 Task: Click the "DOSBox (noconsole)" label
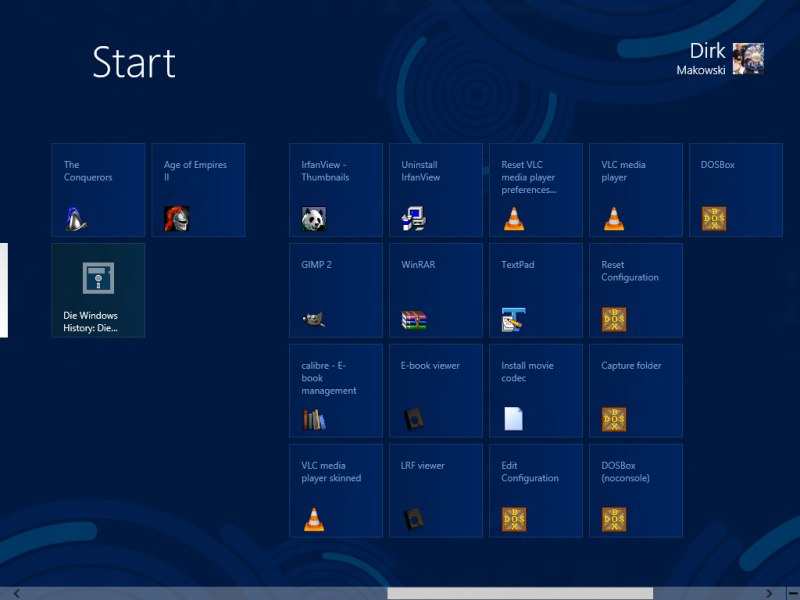coord(625,472)
